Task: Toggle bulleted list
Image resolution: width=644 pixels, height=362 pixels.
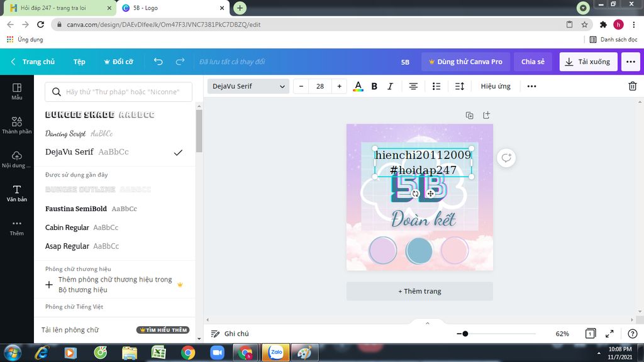Action: point(436,86)
